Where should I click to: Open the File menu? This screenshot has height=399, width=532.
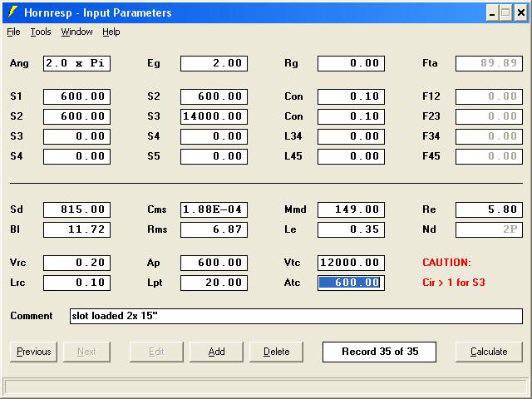coord(13,32)
